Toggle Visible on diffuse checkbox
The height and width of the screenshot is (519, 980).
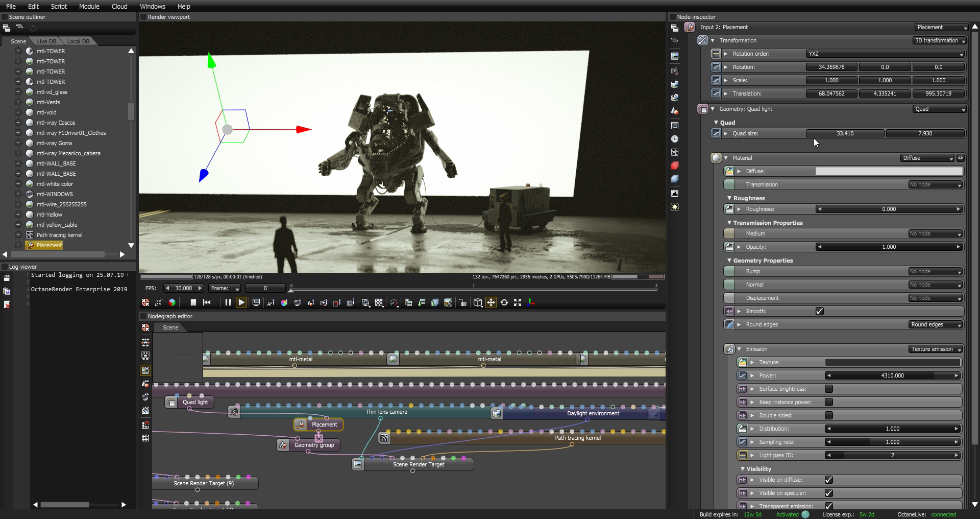[829, 480]
